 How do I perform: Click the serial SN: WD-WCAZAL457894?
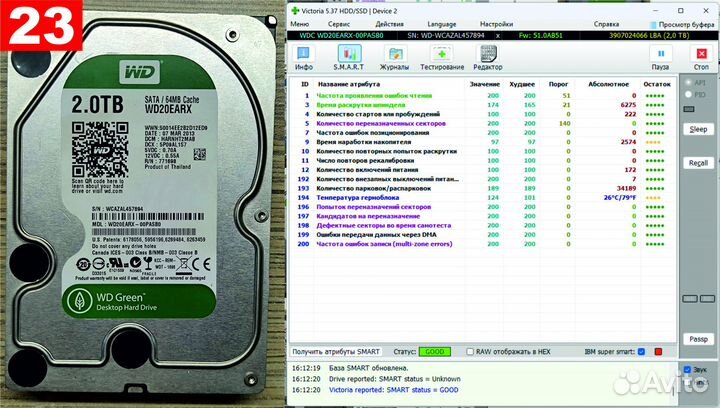point(445,35)
